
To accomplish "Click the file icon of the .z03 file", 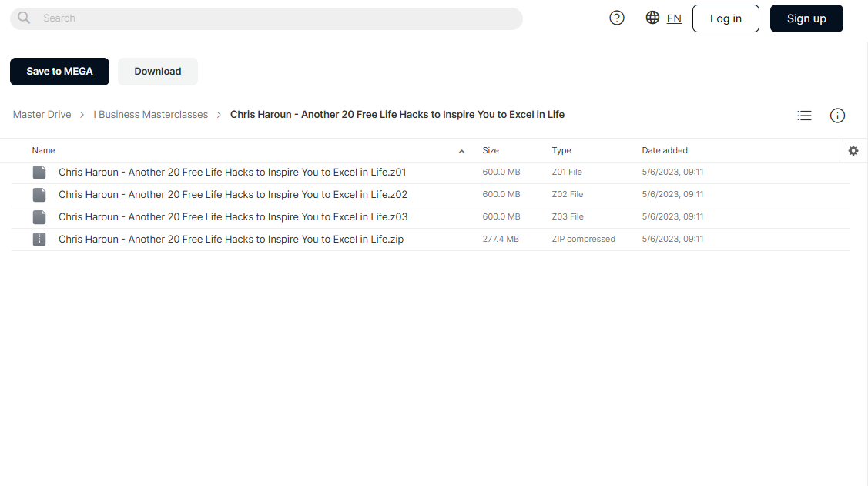I will click(x=39, y=217).
